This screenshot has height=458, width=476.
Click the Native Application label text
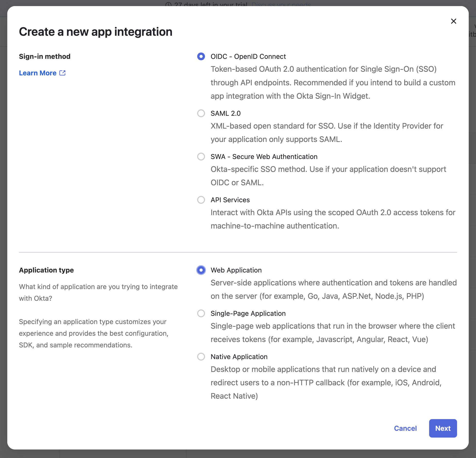[x=239, y=357]
